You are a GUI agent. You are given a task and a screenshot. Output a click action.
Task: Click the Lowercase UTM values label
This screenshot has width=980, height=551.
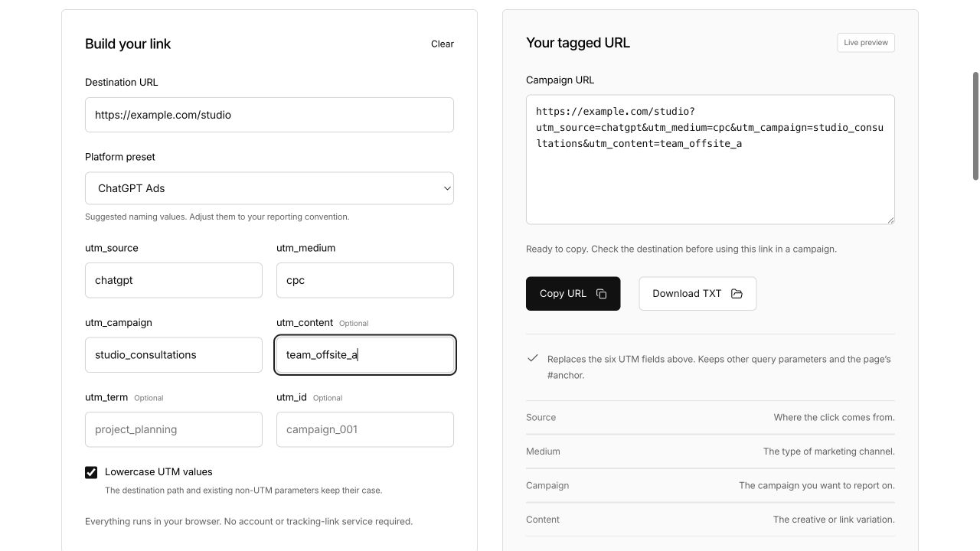[x=158, y=472]
